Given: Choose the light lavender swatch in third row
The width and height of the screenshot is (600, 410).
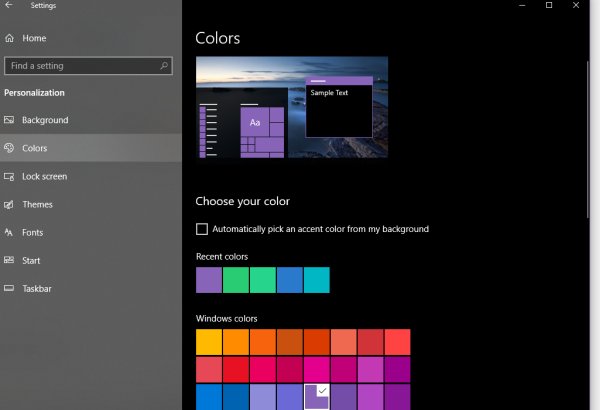Looking at the screenshot, I should (x=263, y=397).
